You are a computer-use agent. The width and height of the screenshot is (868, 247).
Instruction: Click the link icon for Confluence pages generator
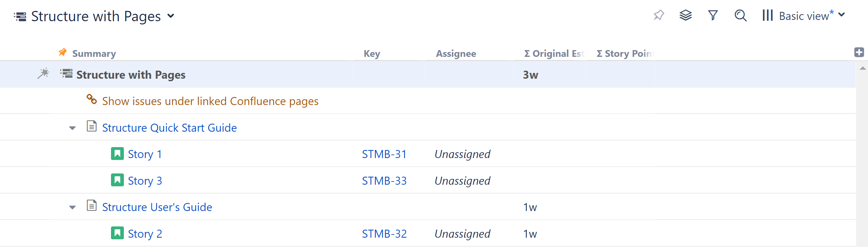[91, 100]
